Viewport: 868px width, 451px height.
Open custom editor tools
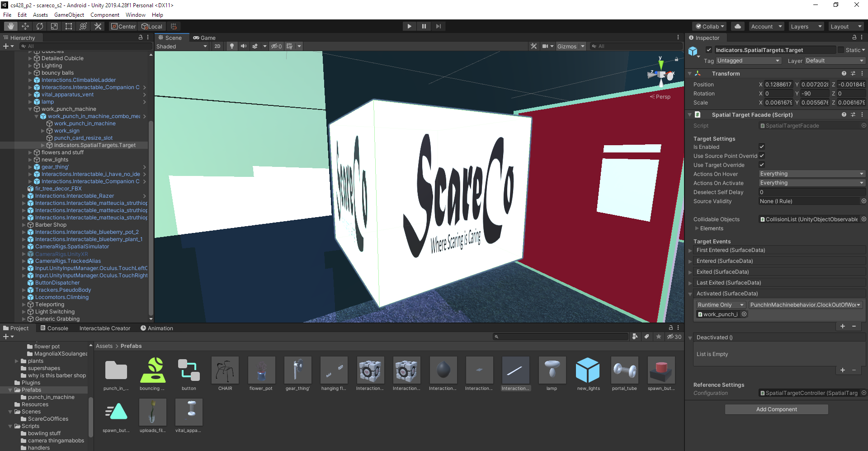coord(98,26)
